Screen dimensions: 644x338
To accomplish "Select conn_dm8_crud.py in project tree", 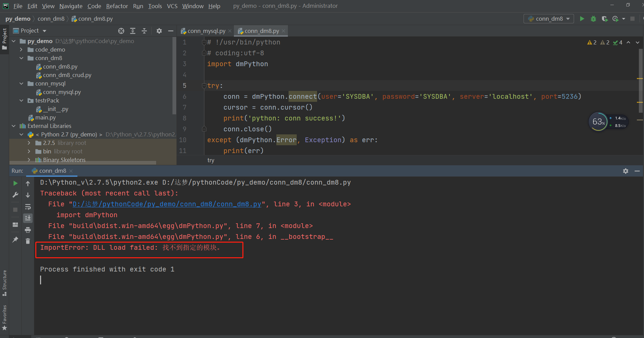I will [x=67, y=75].
